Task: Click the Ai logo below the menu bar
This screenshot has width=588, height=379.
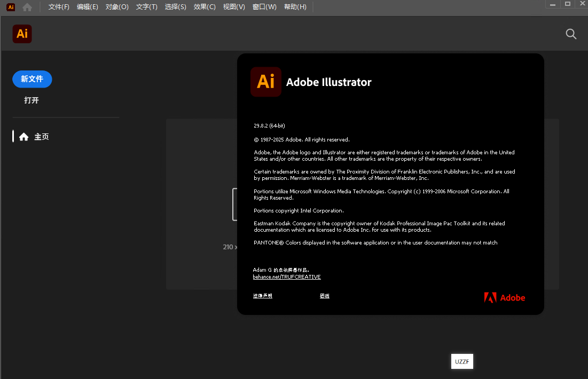Action: click(x=22, y=34)
